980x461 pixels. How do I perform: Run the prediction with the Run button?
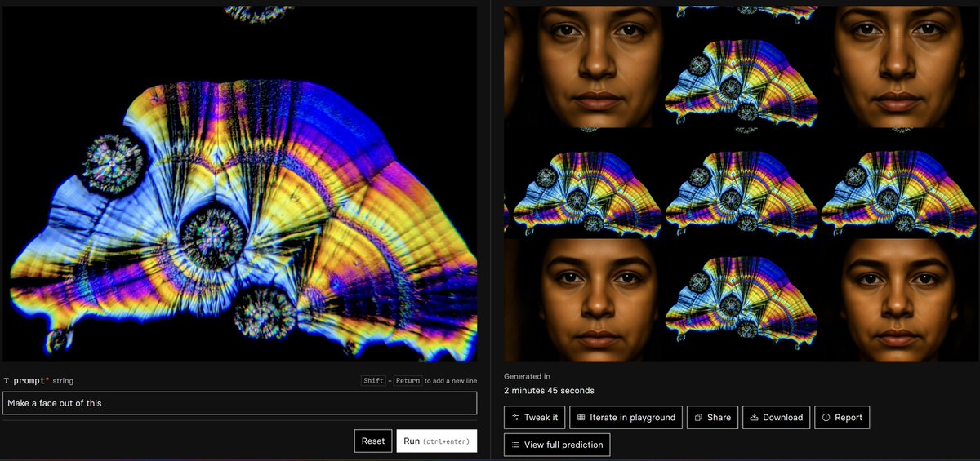[436, 441]
